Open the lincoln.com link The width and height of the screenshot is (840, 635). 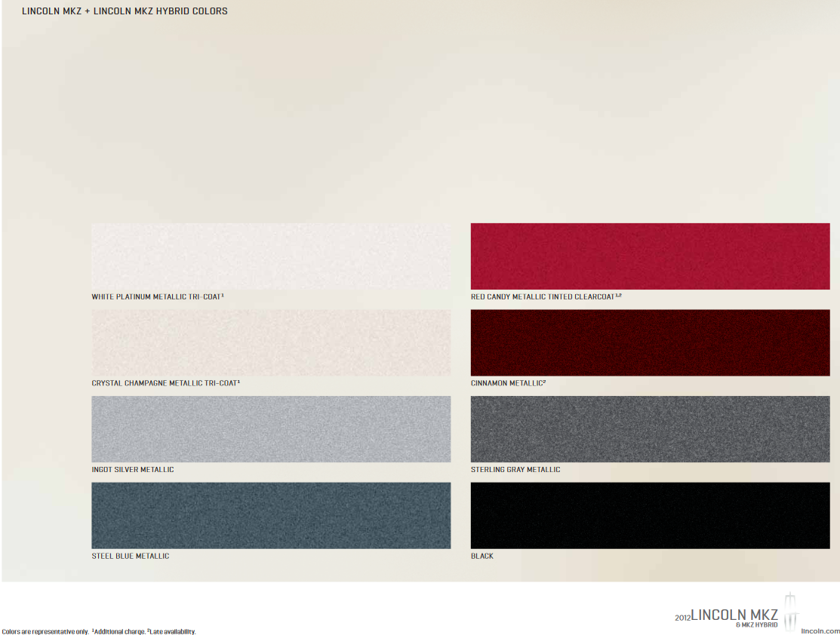820,630
